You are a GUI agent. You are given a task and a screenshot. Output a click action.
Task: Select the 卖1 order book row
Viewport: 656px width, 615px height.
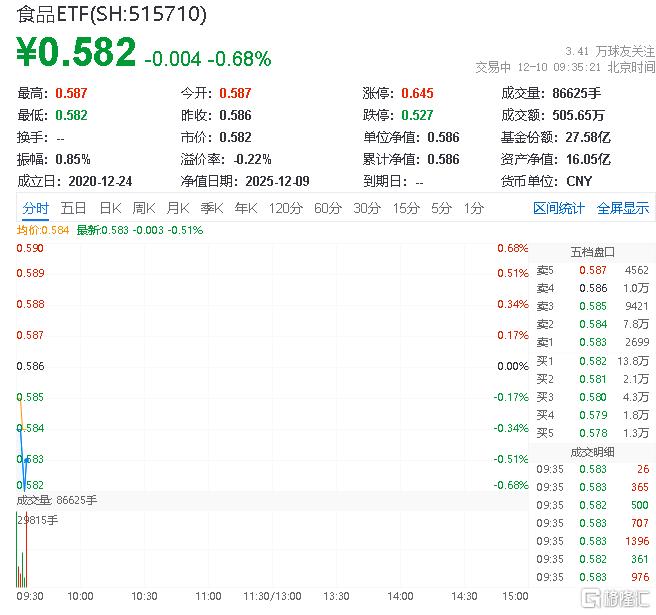(x=592, y=342)
